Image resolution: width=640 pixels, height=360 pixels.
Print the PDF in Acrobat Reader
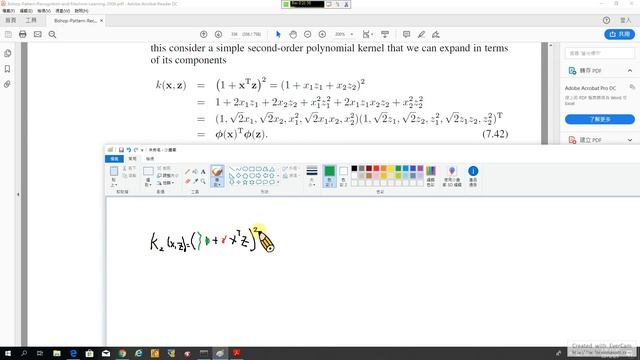click(x=23, y=34)
